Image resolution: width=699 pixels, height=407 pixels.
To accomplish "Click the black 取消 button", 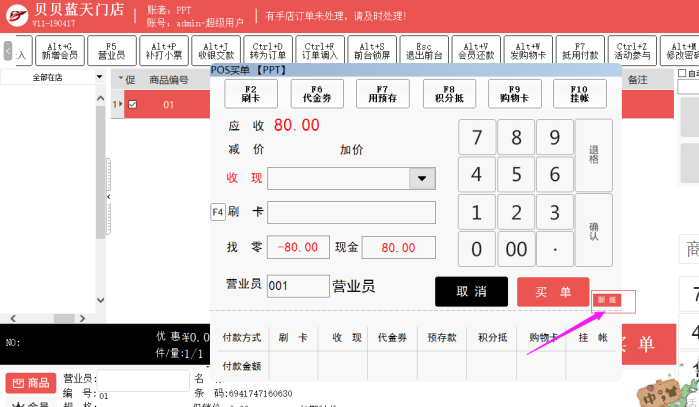I will point(471,292).
